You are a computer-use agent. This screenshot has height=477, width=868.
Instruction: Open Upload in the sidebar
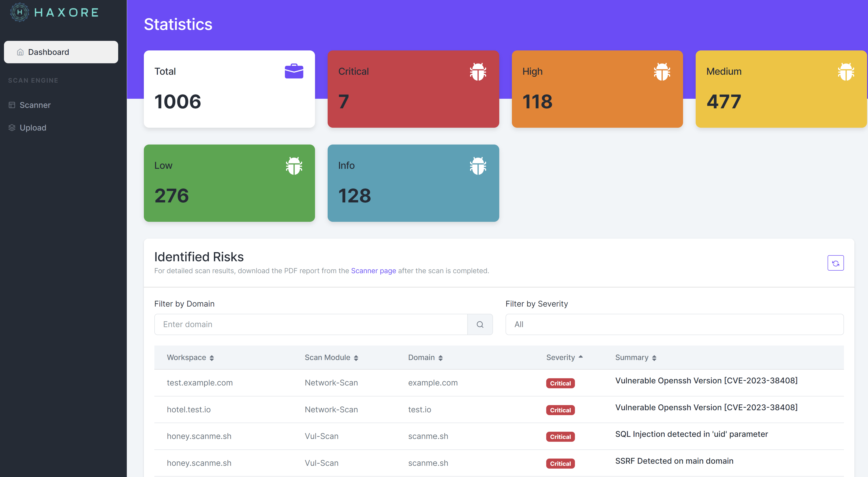pyautogui.click(x=33, y=128)
